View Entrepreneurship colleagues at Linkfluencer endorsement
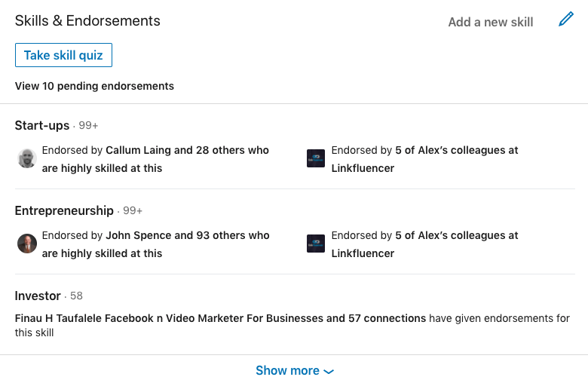 pyautogui.click(x=424, y=244)
